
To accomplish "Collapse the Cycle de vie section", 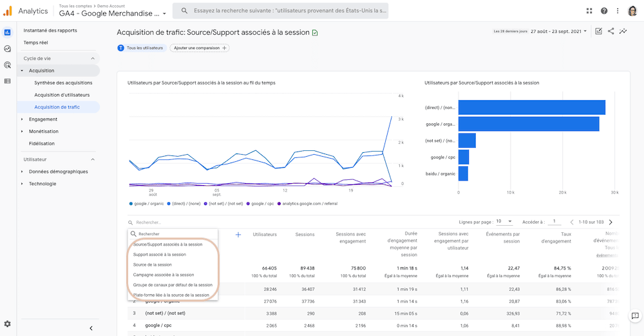I will coord(93,59).
